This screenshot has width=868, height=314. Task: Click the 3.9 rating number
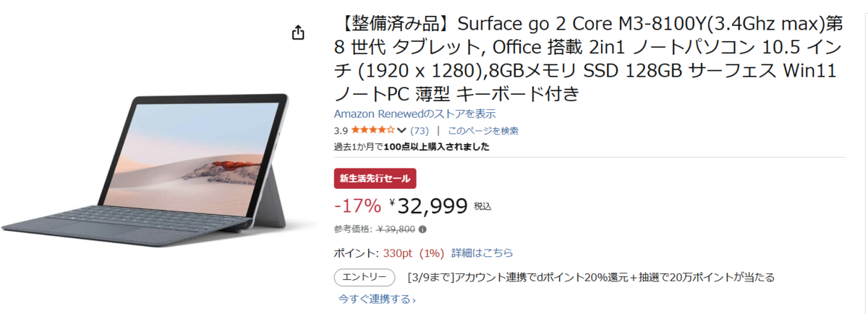(x=341, y=131)
